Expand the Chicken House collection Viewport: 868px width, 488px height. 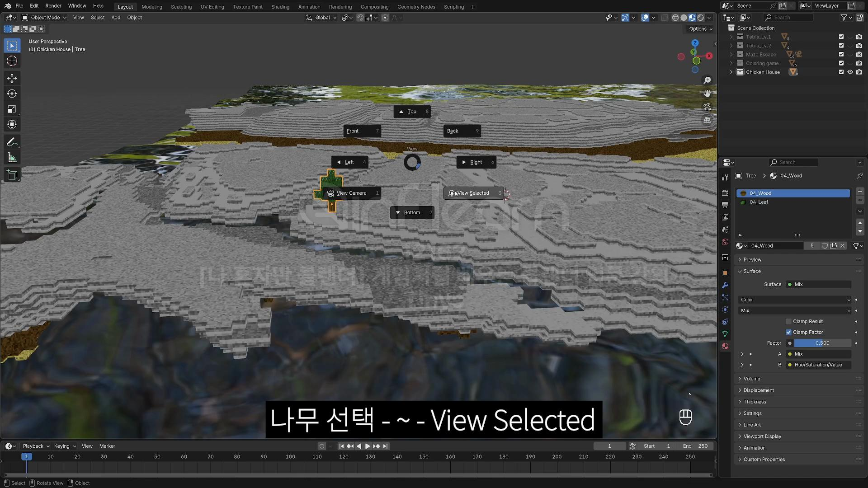[x=731, y=72]
